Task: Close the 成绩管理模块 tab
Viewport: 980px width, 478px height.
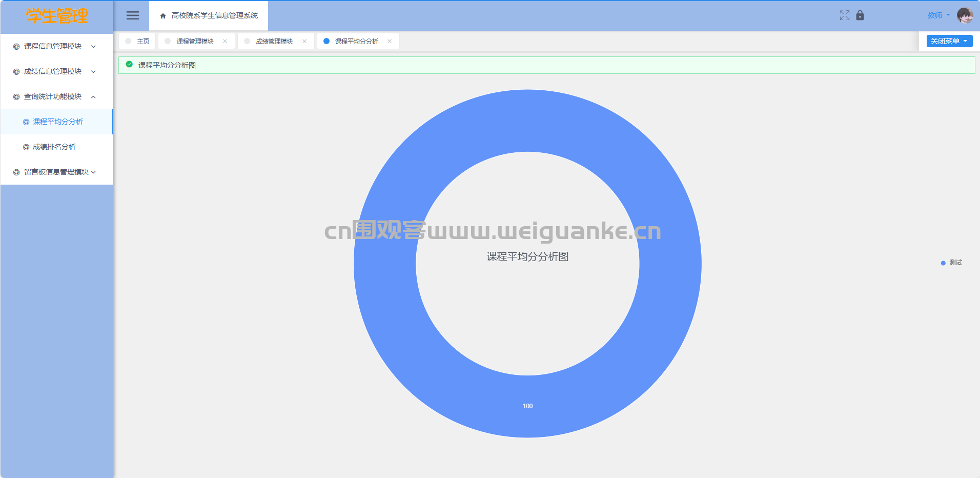Action: [304, 41]
